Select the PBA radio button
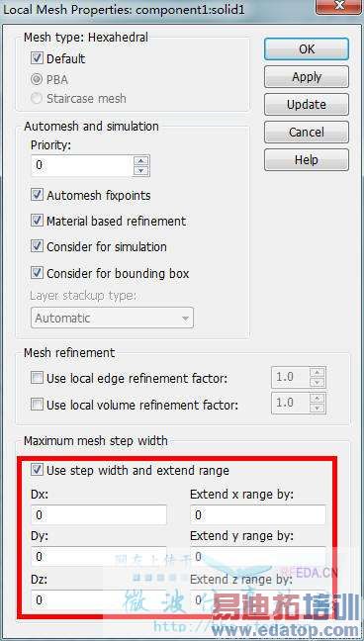The height and width of the screenshot is (641, 364). [37, 80]
